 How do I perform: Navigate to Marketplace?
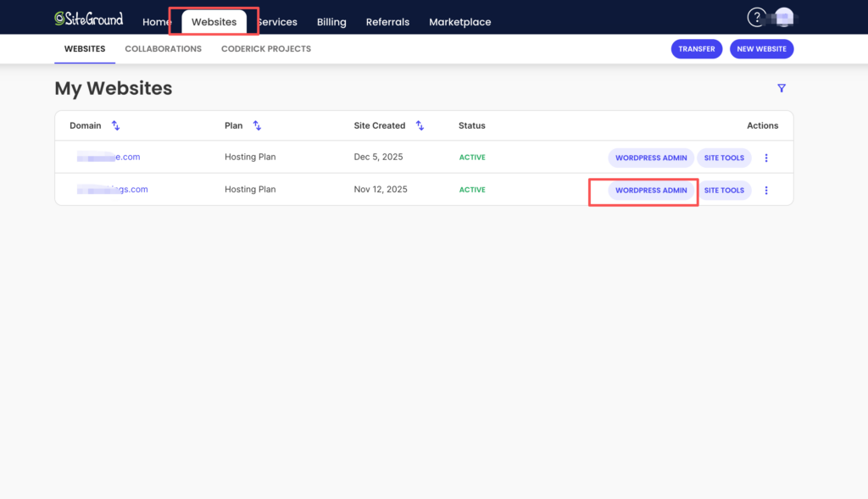point(459,22)
